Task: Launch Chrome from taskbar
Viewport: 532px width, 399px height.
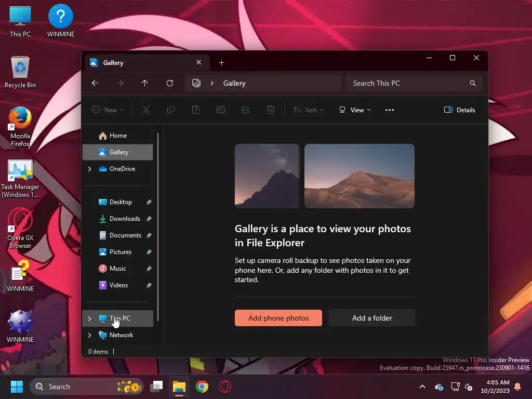Action: tap(202, 387)
